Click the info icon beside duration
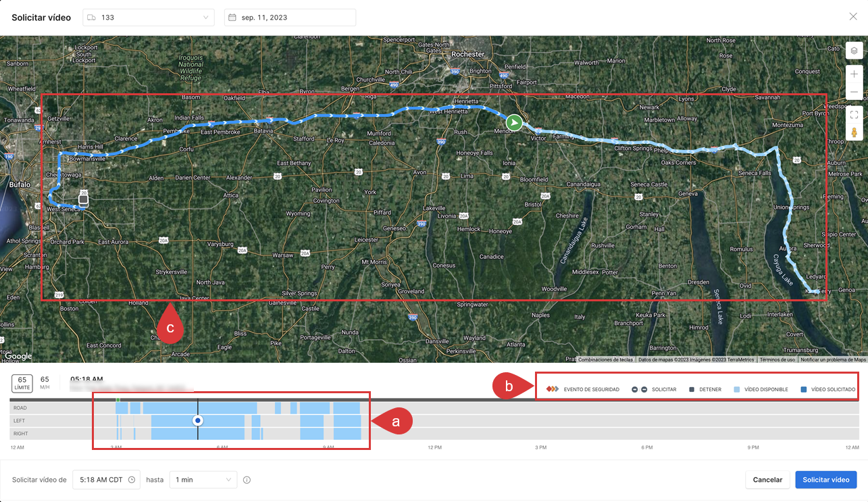Image resolution: width=868 pixels, height=502 pixels. pos(247,480)
